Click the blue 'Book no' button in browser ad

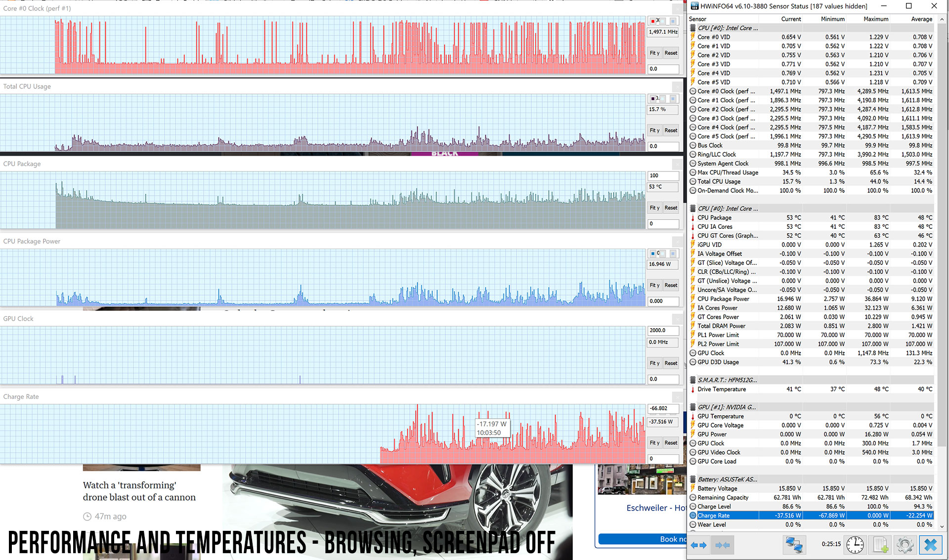tap(643, 539)
